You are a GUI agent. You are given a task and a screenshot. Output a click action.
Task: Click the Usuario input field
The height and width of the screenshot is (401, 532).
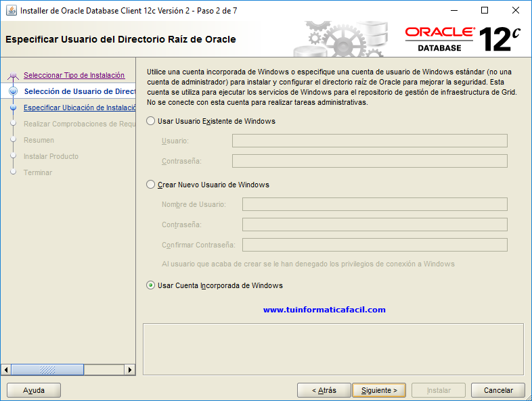[x=370, y=141]
